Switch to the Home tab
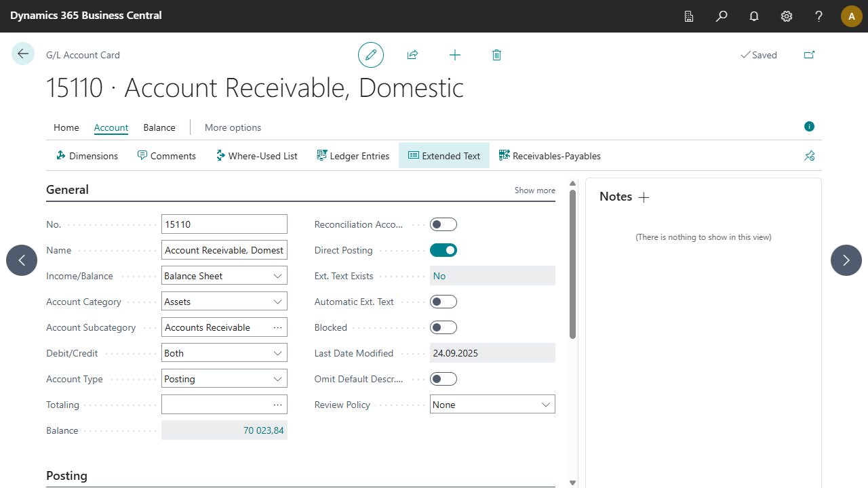Image resolution: width=868 pixels, height=488 pixels. tap(66, 127)
